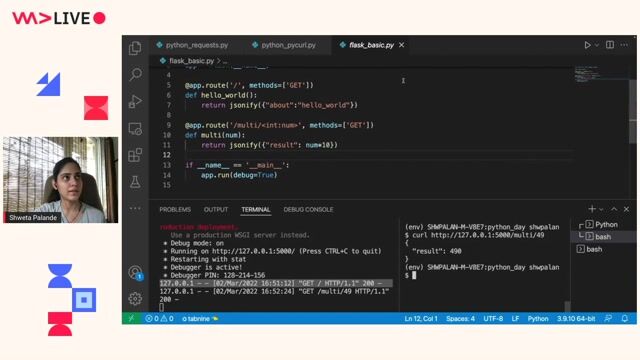Click the '/multi/<int:num>' route decorator line

tap(279, 125)
